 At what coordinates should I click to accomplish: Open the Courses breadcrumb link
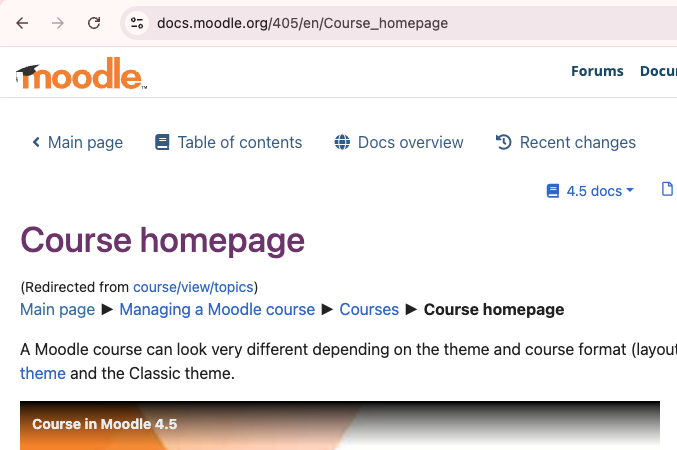pos(369,310)
